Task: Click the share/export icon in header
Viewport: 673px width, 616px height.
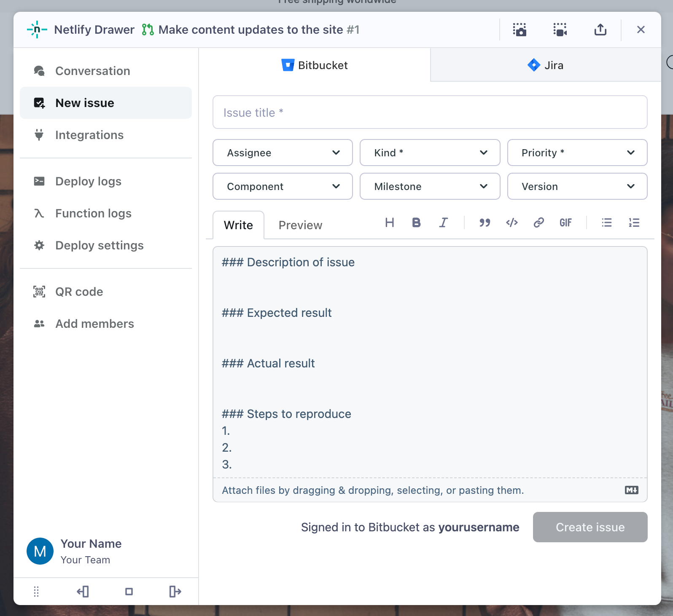Action: 600,29
